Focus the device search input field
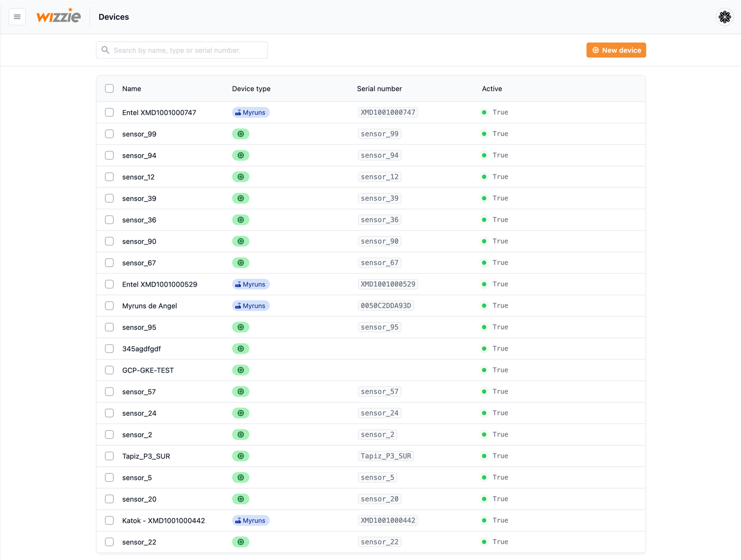Image resolution: width=741 pixels, height=560 pixels. pyautogui.click(x=188, y=50)
